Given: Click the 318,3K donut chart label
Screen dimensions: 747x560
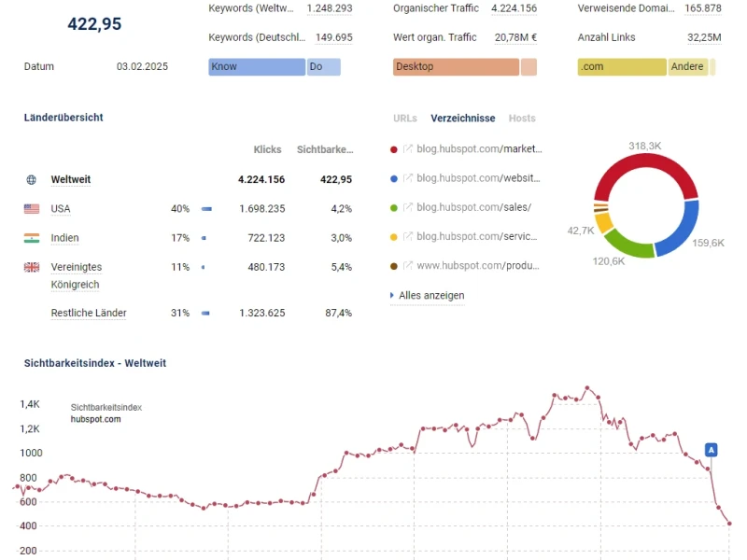Looking at the screenshot, I should 644,146.
